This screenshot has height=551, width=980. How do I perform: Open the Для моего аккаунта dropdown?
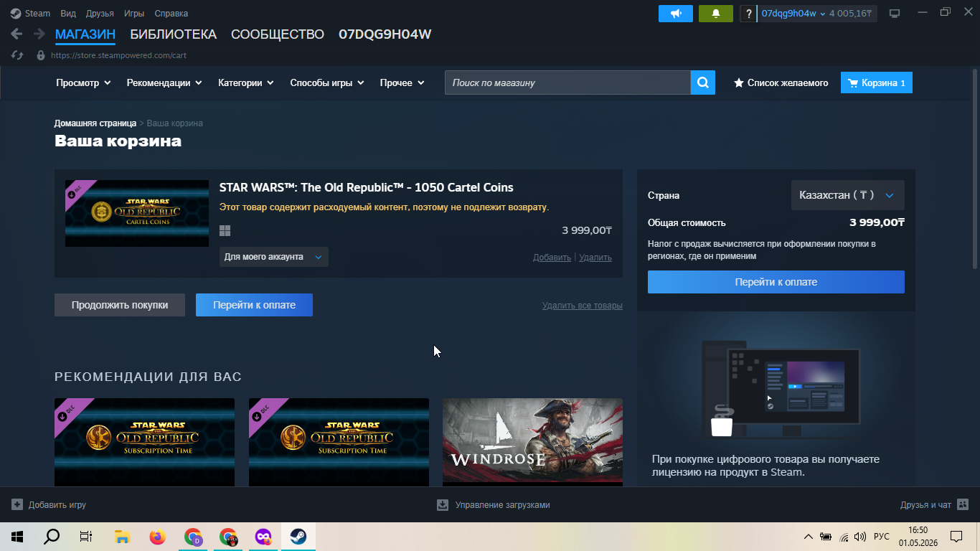tap(273, 257)
